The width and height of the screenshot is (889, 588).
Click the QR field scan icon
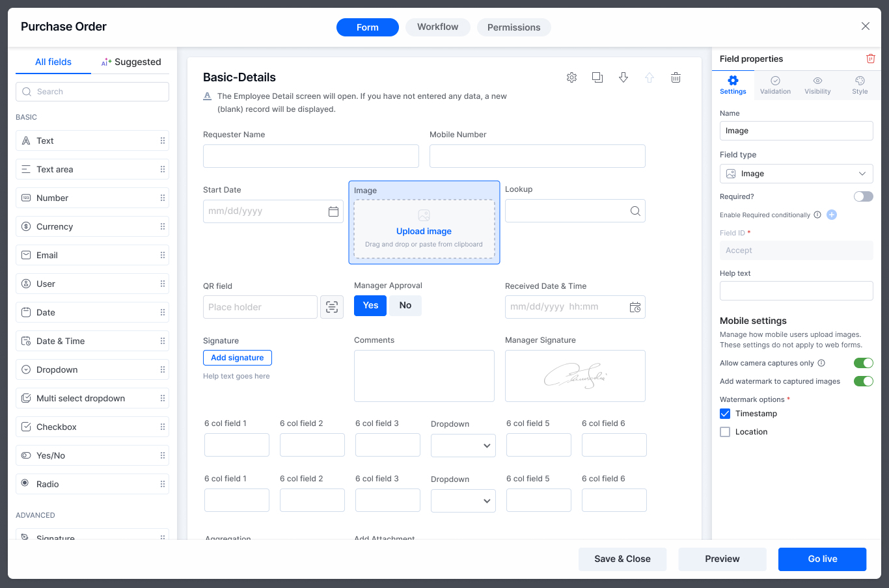click(x=332, y=307)
